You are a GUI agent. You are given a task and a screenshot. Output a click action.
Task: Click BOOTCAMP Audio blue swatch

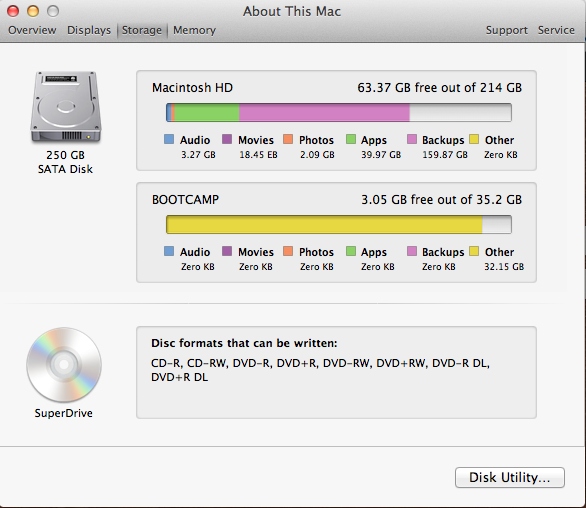(169, 251)
